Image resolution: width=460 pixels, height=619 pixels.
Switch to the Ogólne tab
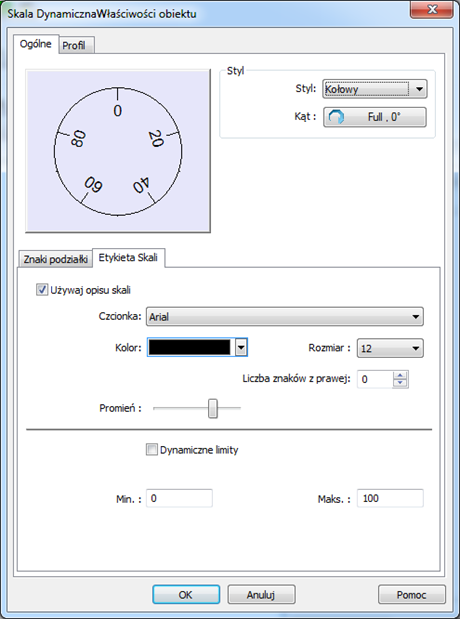tap(36, 44)
